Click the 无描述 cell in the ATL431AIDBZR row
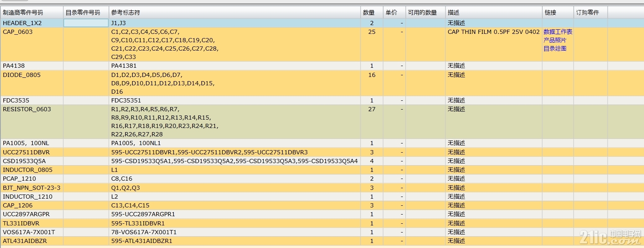 494,241
